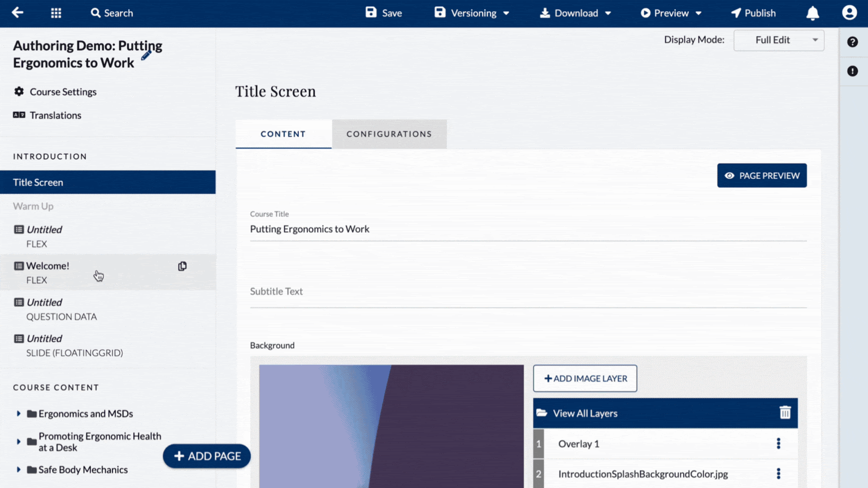Image resolution: width=868 pixels, height=488 pixels.
Task: Click the Course Settings gear icon
Action: (x=19, y=91)
